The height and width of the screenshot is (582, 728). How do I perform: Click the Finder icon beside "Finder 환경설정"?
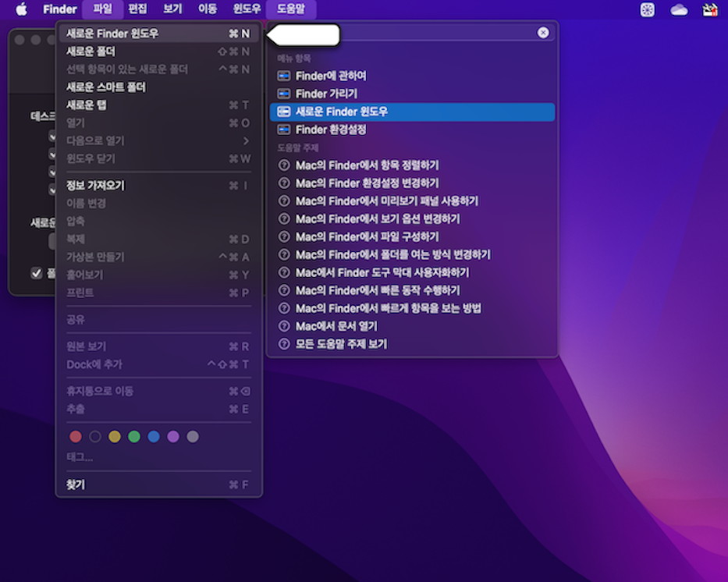[x=282, y=130]
